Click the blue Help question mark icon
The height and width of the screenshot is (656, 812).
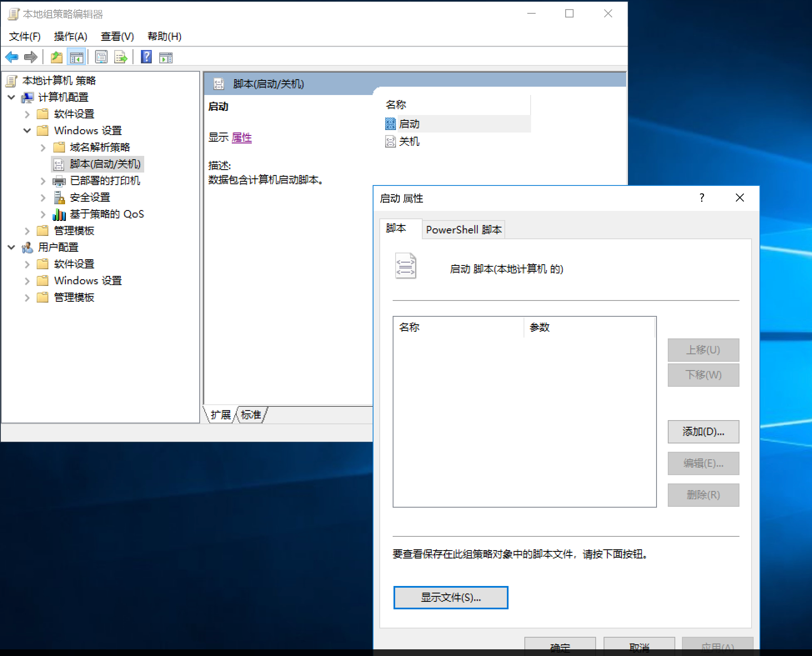146,57
